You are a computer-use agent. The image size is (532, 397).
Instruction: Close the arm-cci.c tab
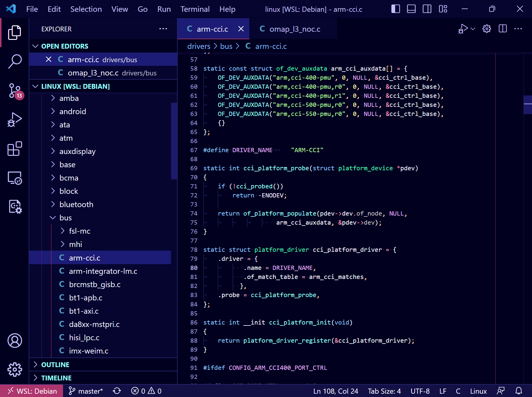tap(241, 29)
